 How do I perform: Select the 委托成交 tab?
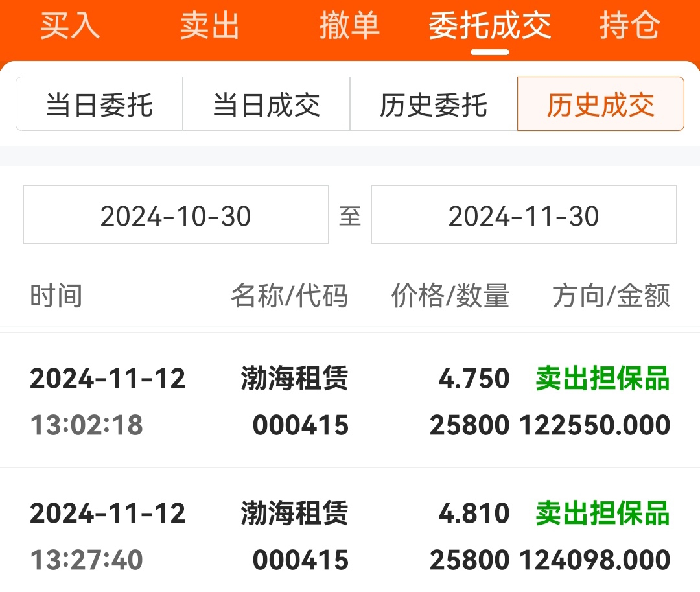[x=490, y=25]
